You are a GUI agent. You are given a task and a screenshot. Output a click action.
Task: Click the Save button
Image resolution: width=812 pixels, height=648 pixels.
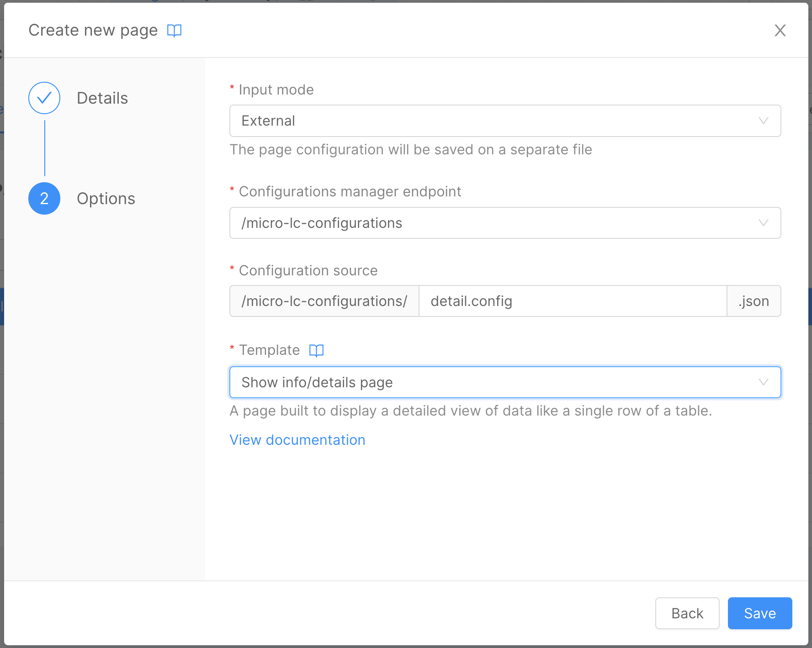[x=759, y=613]
